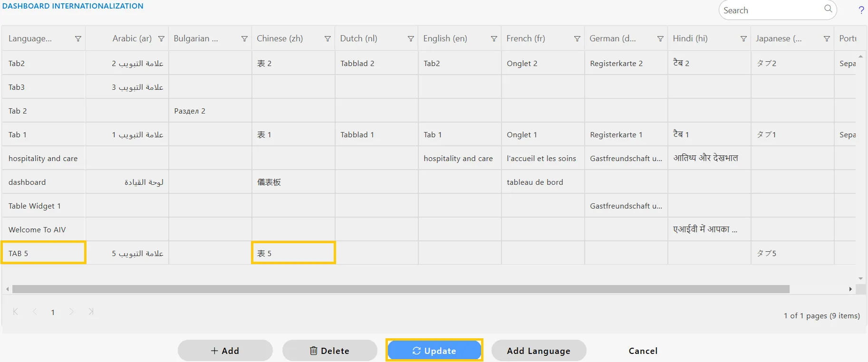Click vertical scrollbar up arrow

point(860,57)
